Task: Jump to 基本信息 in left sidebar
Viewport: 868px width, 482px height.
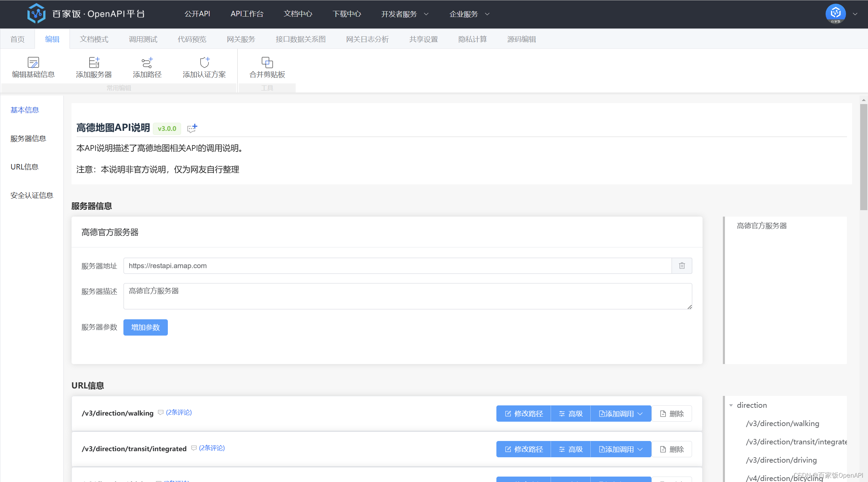Action: 25,110
